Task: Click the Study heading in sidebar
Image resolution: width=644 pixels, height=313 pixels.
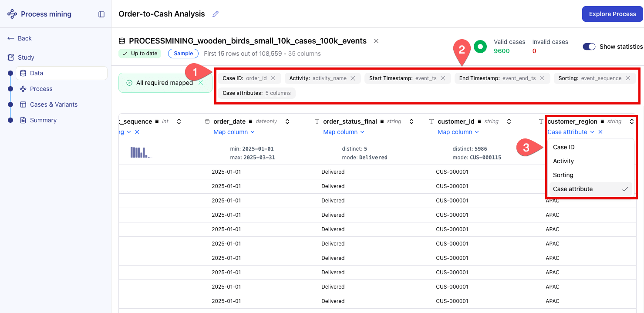Action: click(26, 57)
